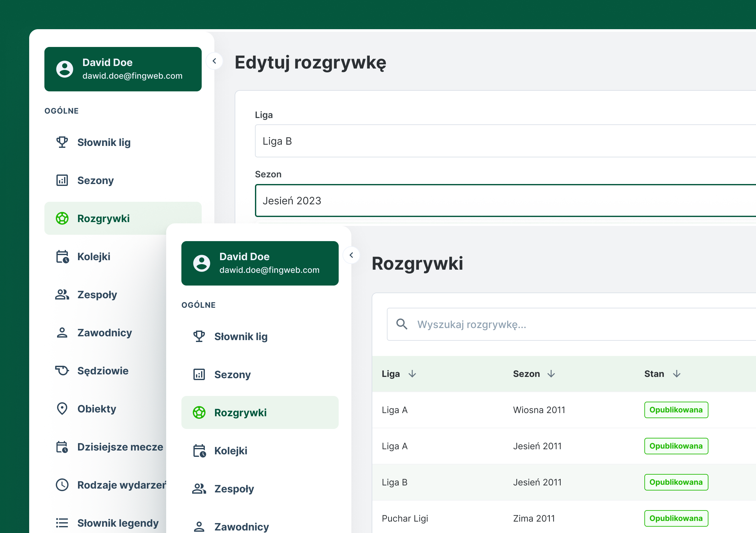Click Opublikowana badge for Wiosna 2011 row
This screenshot has width=756, height=533.
coord(676,410)
